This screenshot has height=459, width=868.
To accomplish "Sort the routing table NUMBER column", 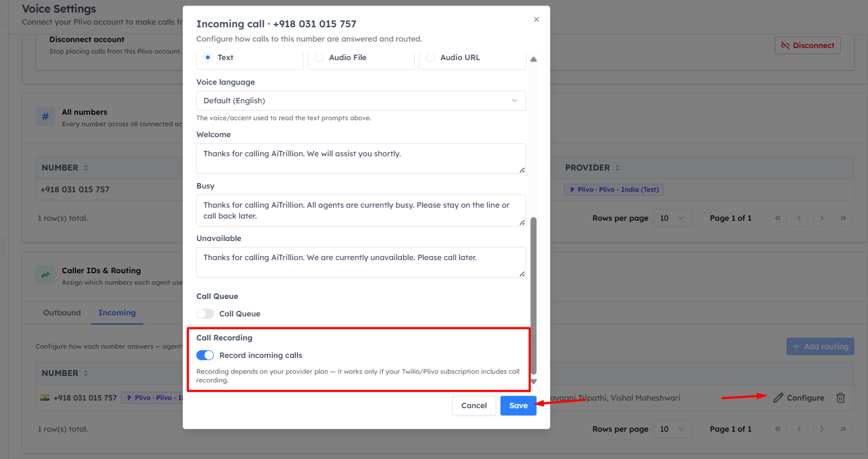I will point(65,373).
